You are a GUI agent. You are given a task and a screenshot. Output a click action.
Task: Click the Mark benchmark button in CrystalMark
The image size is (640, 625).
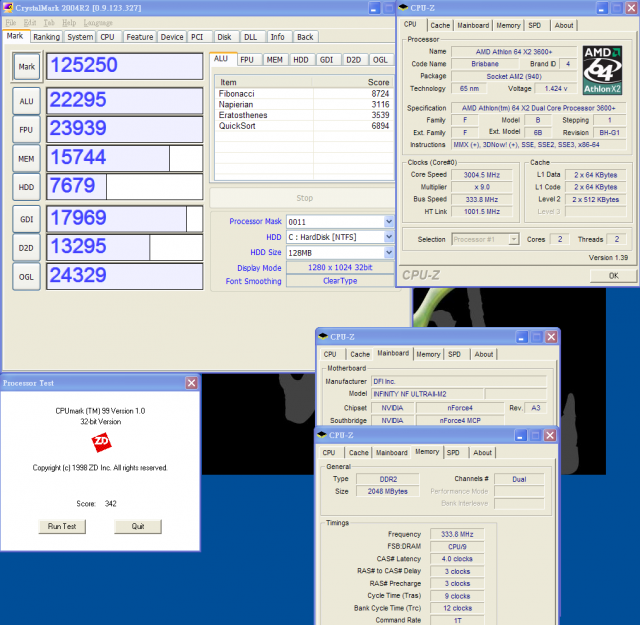(27, 67)
